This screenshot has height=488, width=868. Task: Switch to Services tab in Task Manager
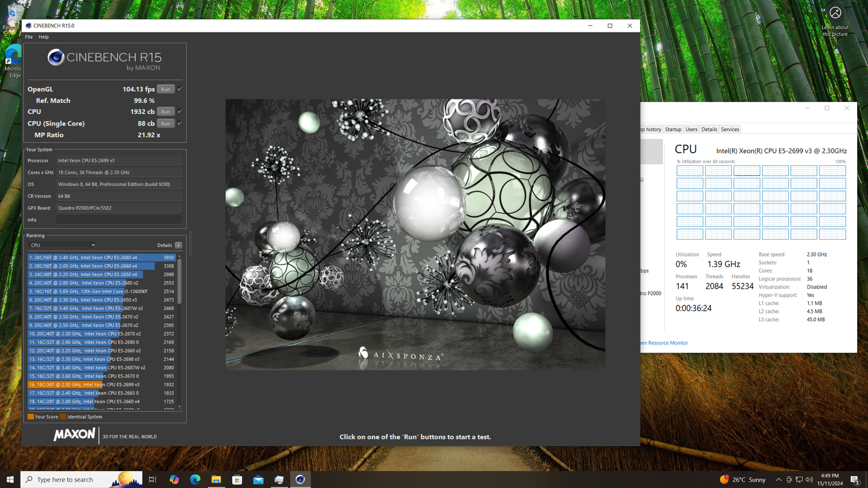coord(730,130)
